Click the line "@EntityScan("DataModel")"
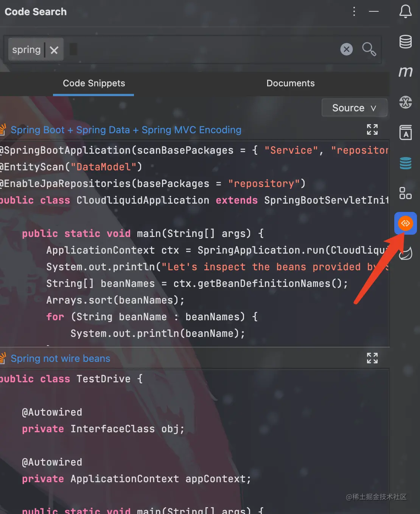Viewport: 420px width, 514px height. pos(71,167)
